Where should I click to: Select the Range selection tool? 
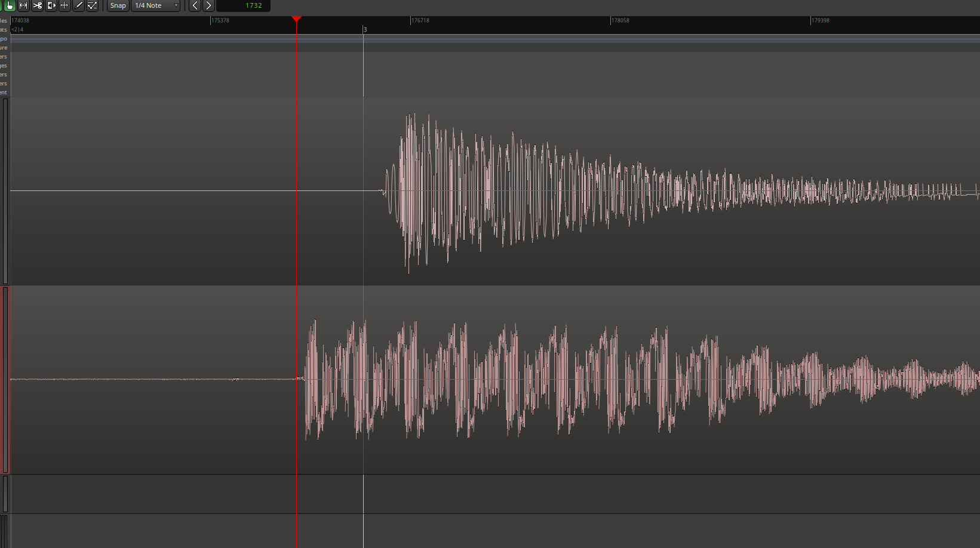coord(23,5)
